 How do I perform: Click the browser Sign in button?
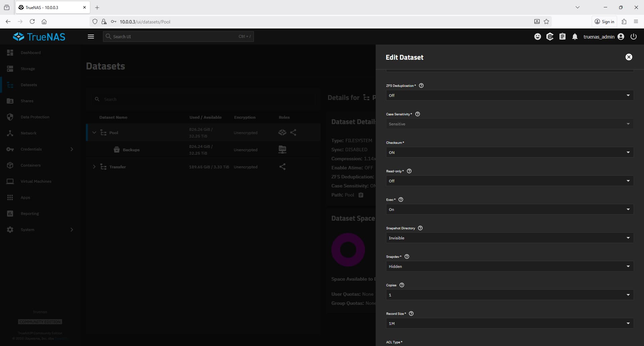pos(604,22)
